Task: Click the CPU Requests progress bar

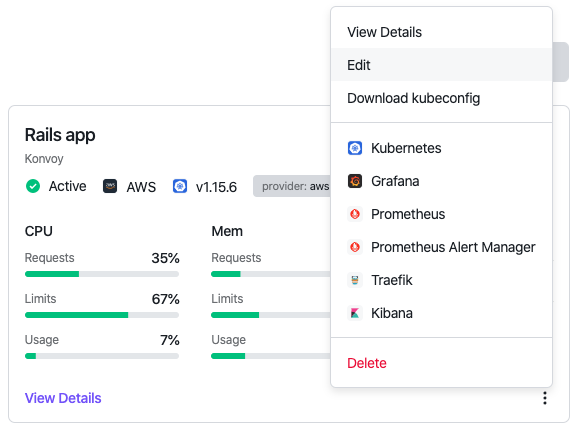Action: [102, 274]
